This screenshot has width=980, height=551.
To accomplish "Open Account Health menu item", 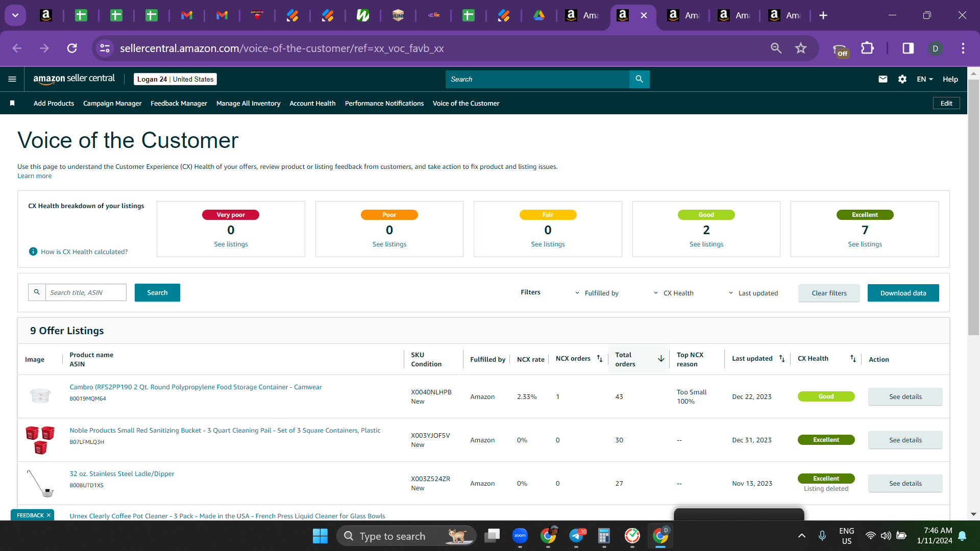I will pyautogui.click(x=312, y=103).
